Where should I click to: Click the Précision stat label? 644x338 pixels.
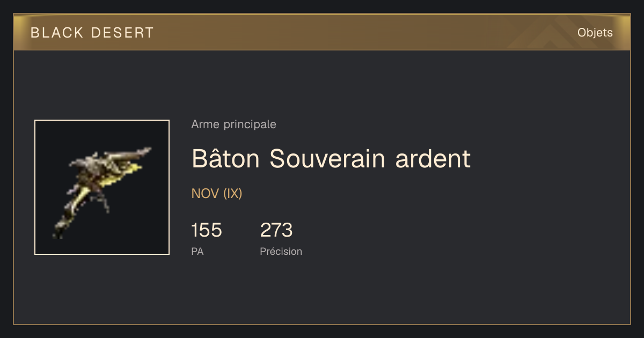(x=281, y=251)
